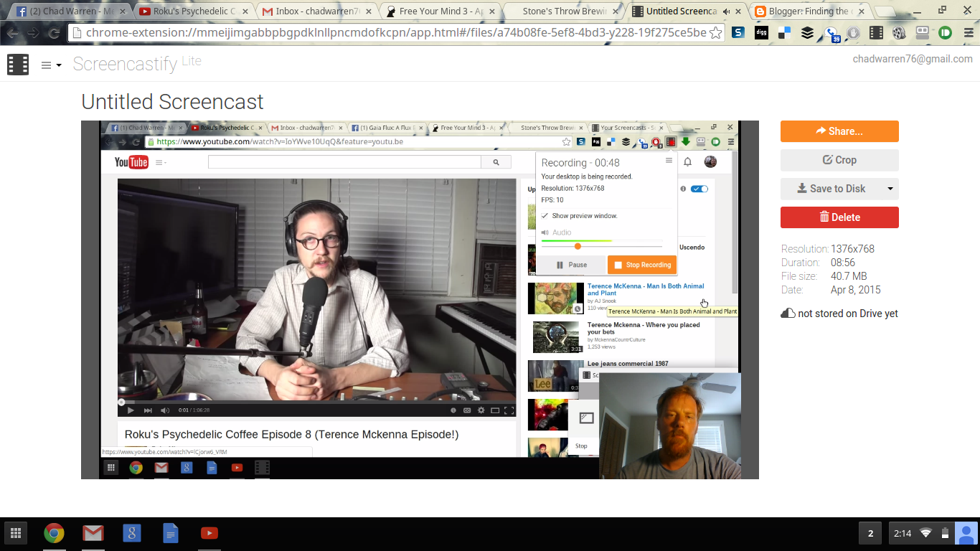The width and height of the screenshot is (980, 551).
Task: Click the user avatar in status tray
Action: [966, 533]
